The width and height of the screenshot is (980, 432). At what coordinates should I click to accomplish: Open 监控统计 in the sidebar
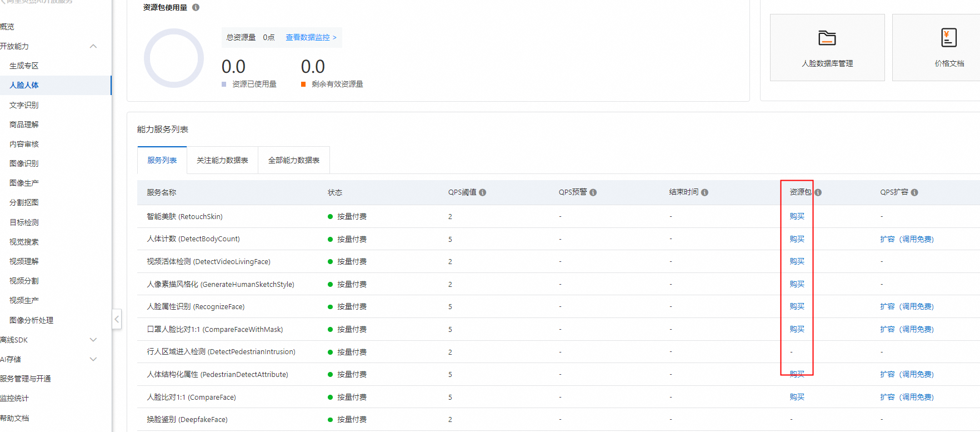click(14, 398)
